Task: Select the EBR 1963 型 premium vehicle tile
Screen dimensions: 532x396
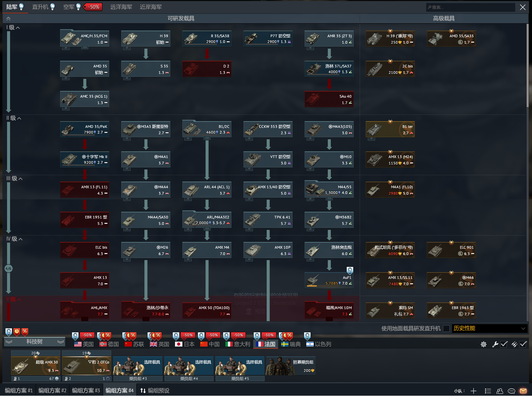Action: (x=451, y=310)
